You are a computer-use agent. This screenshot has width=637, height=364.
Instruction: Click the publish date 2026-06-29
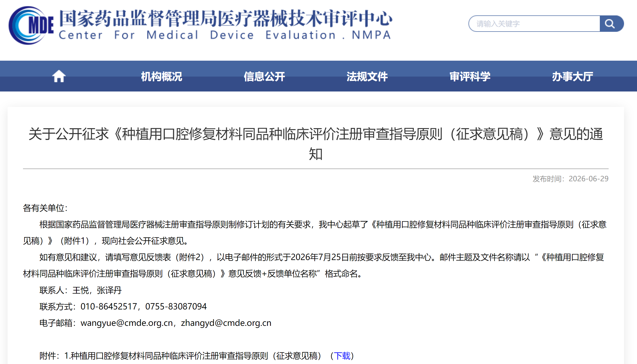coord(588,179)
